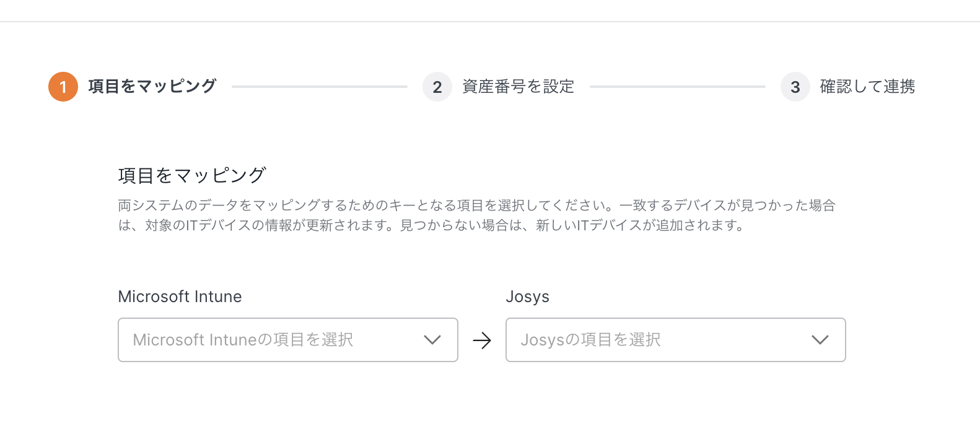Go to the 確認して連携 step label
Screen dimensions: 980x442
pyautogui.click(x=867, y=87)
